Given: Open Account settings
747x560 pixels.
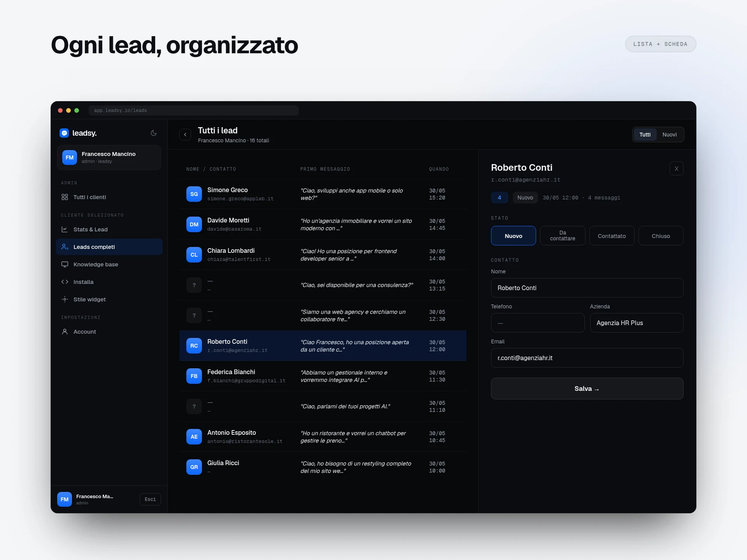Looking at the screenshot, I should (109, 332).
